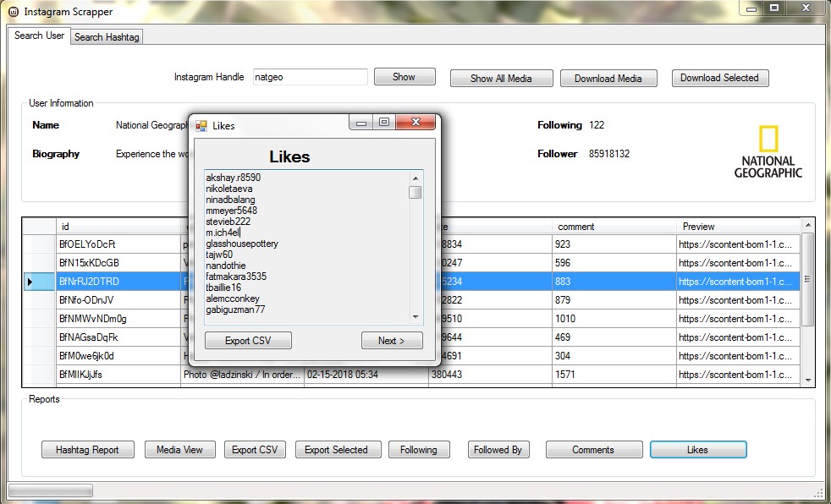Click the Instagram Scrapper app icon in title bar
831x504 pixels.
pos(14,12)
